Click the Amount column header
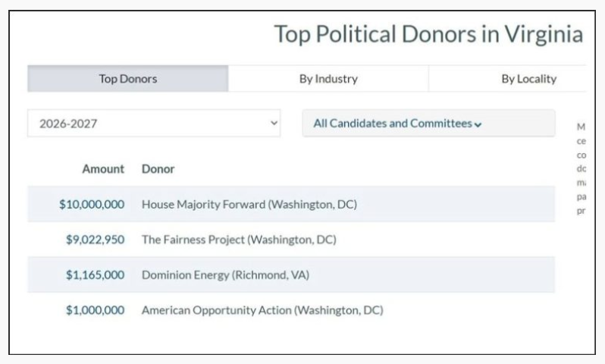605x364 pixels. tap(102, 169)
